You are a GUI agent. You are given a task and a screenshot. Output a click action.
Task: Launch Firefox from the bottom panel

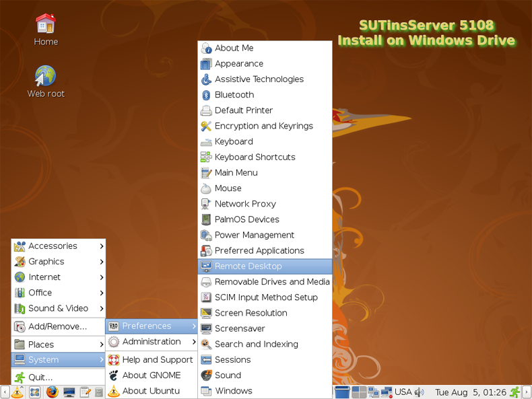coord(53,392)
